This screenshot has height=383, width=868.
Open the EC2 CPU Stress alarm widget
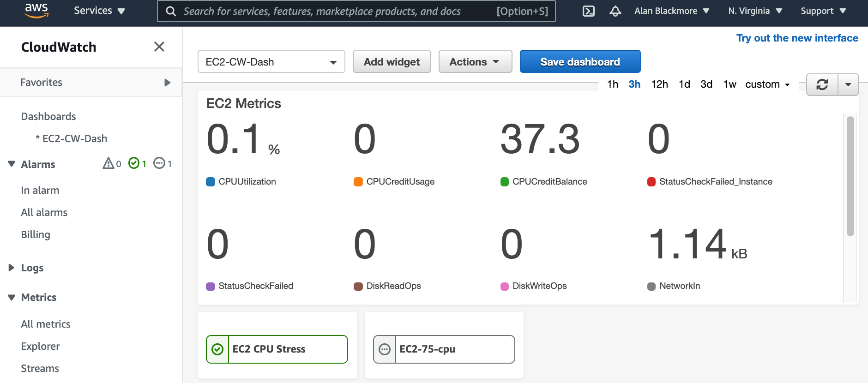click(277, 349)
